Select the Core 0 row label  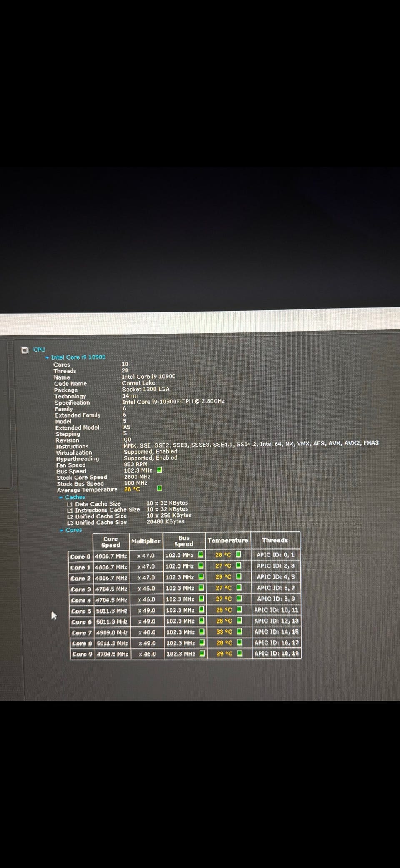tap(80, 556)
